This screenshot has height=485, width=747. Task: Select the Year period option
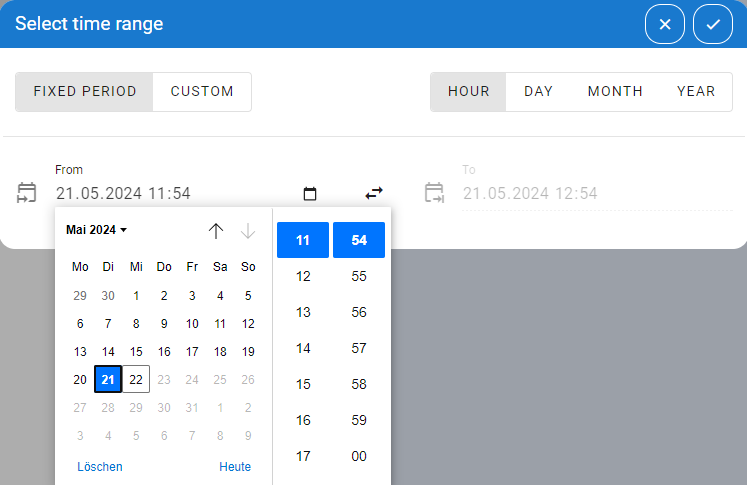click(696, 91)
